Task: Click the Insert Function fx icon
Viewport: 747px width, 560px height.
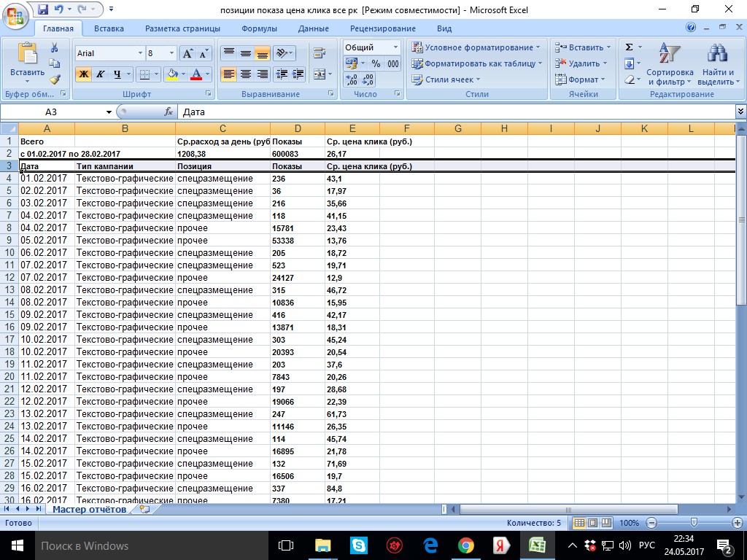Action: [x=169, y=112]
